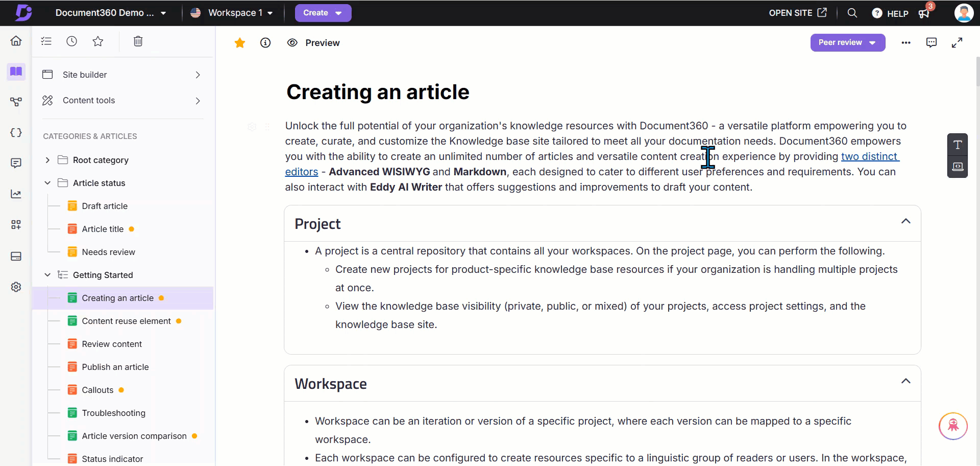Open the More options ellipsis menu
The image size is (980, 466).
(906, 43)
